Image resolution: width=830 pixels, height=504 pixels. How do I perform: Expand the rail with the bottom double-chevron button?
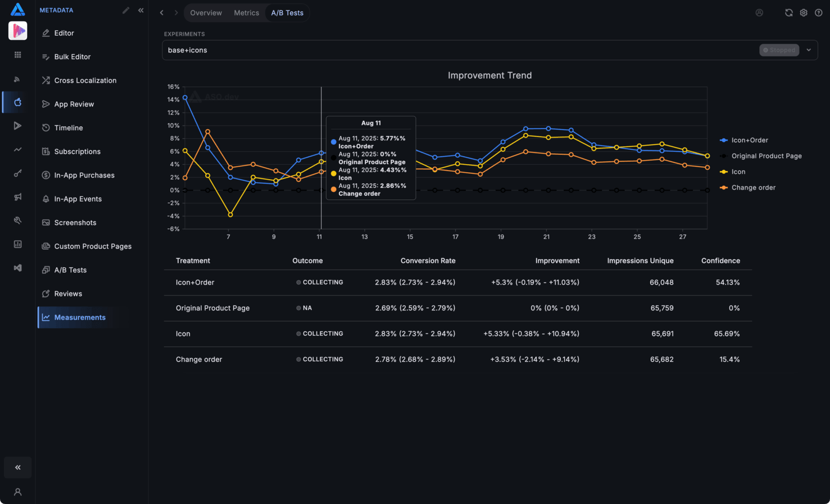click(18, 468)
